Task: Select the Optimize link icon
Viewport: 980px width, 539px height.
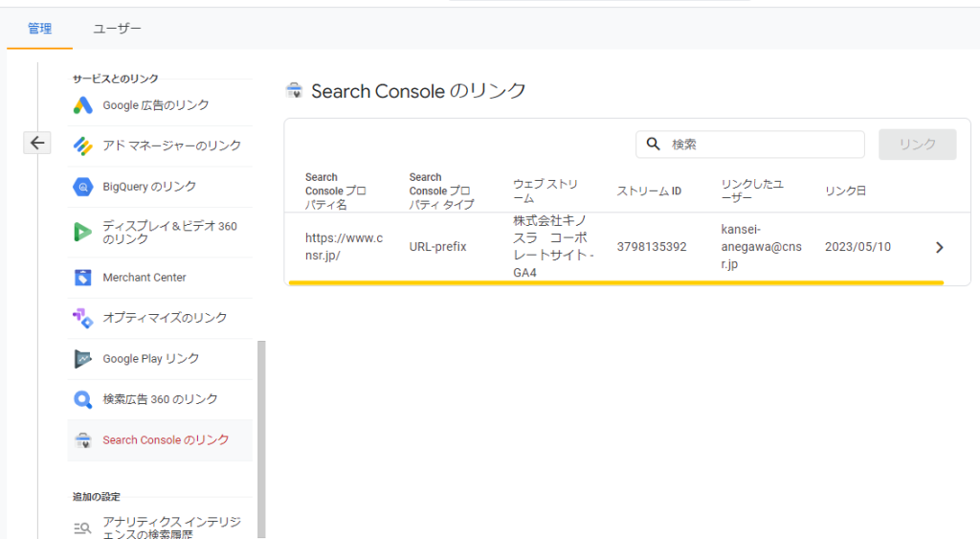Action: tap(82, 318)
